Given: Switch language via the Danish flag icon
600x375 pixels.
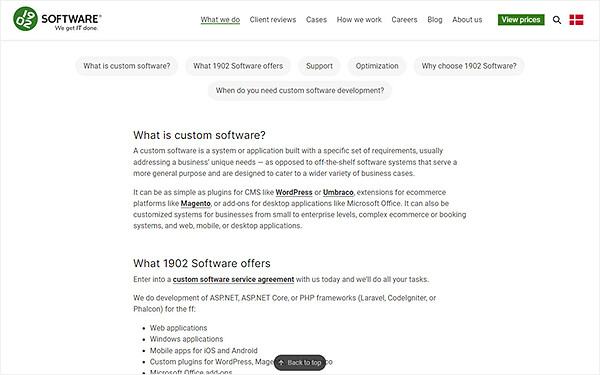Looking at the screenshot, I should click(x=576, y=20).
